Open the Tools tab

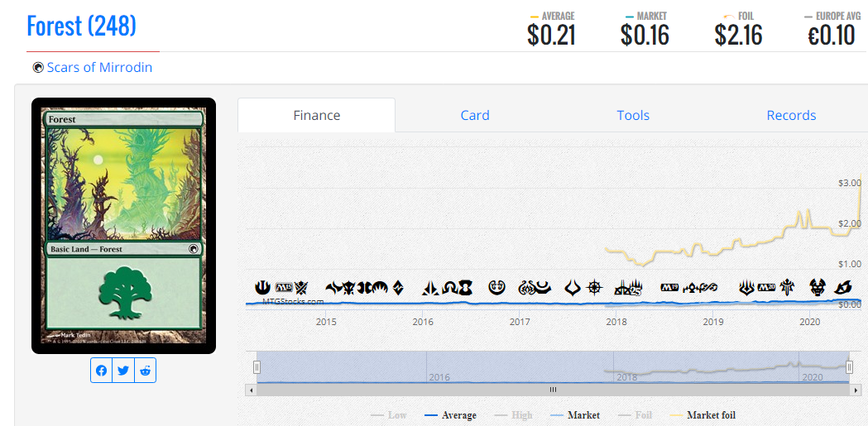(633, 115)
